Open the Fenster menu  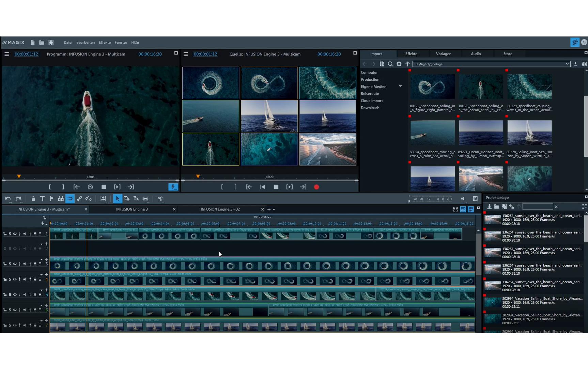[121, 43]
